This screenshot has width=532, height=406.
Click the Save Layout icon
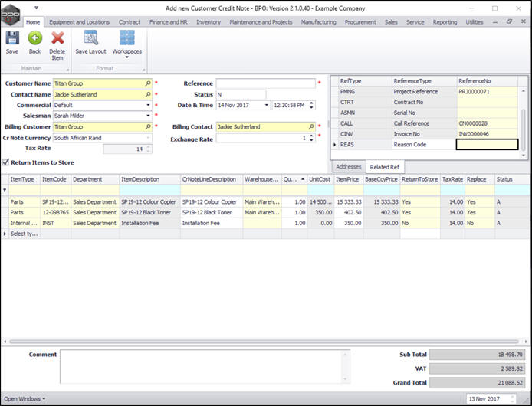[90, 38]
